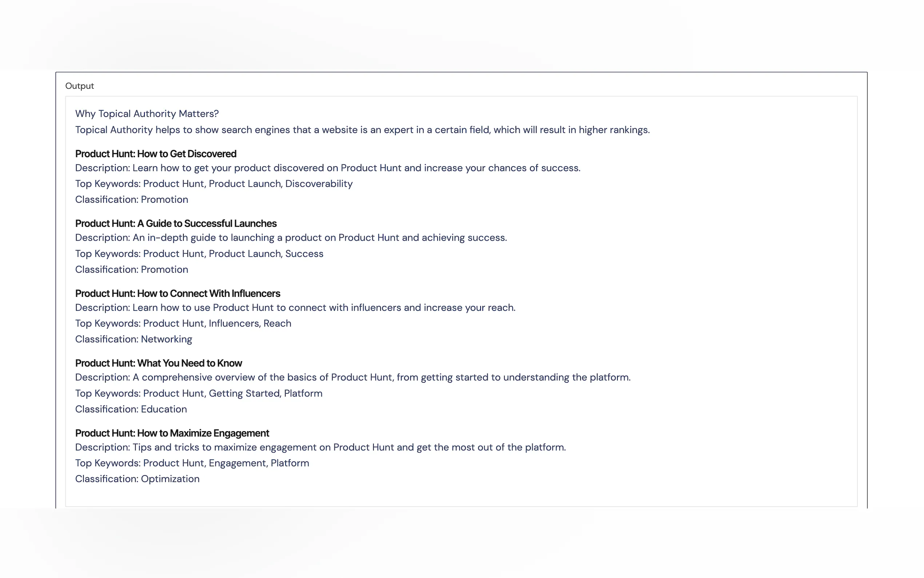
Task: Click 'Classification: Networking' line
Action: click(x=133, y=340)
